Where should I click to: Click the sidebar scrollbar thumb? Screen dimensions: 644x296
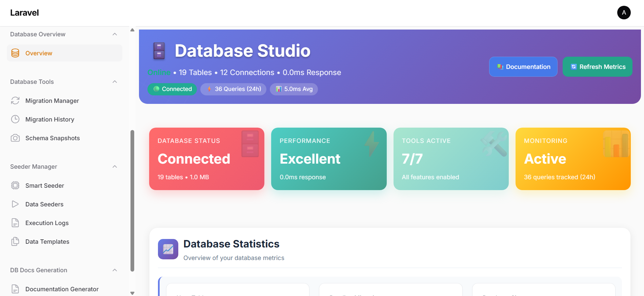point(132,201)
